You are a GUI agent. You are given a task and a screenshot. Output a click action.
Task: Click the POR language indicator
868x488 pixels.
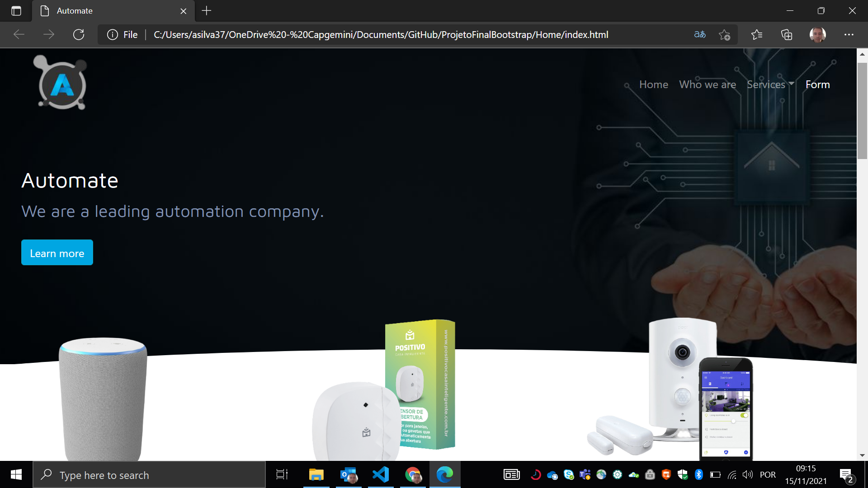click(x=768, y=475)
